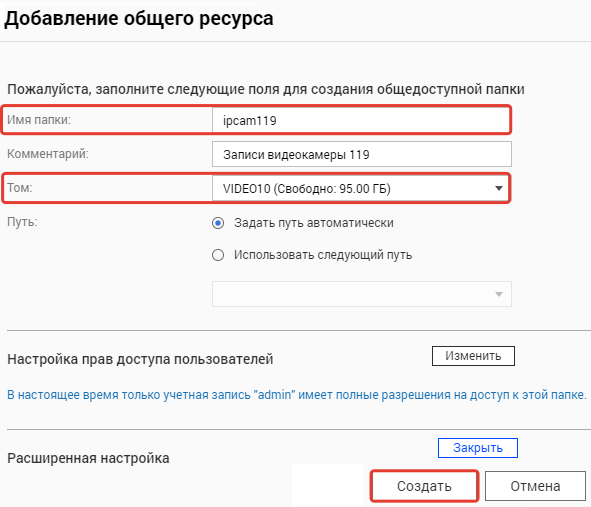Viewport: 591px width, 507px height.
Task: Click the "Путь:" label
Action: click(22, 222)
